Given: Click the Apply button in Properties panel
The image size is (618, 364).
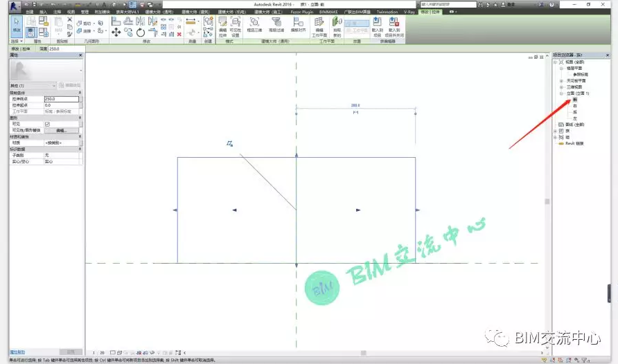Looking at the screenshot, I should [71, 352].
